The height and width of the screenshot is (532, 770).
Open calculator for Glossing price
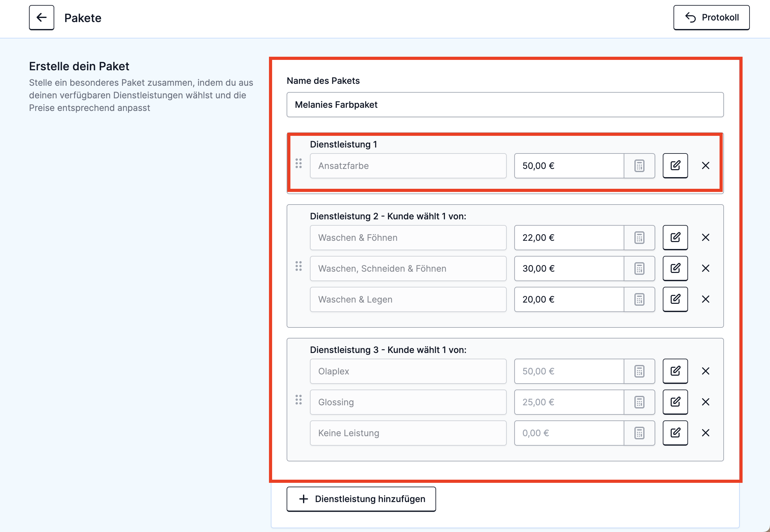[x=639, y=402]
